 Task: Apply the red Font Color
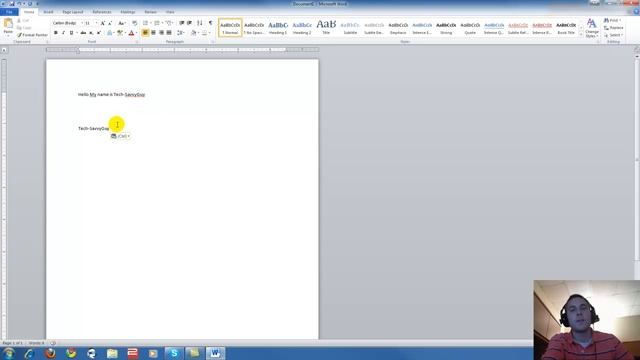(x=131, y=33)
